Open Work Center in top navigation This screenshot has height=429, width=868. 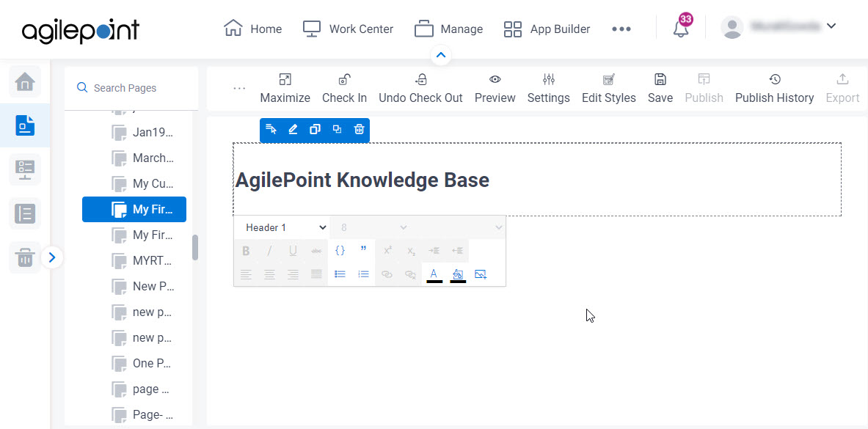coord(349,29)
